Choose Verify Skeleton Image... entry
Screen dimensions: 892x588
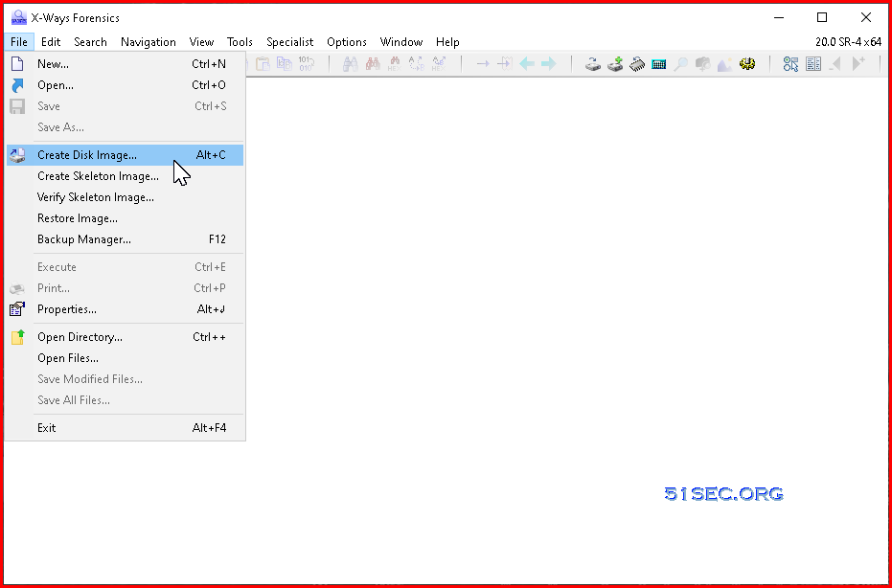126,197
